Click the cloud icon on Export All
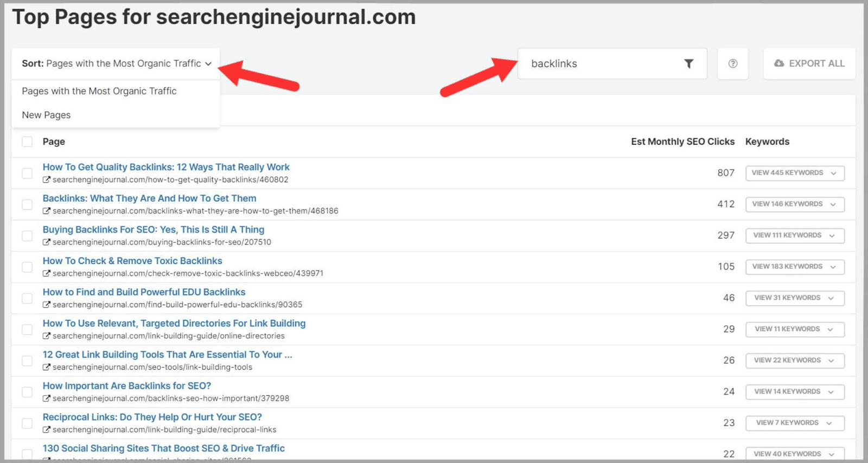This screenshot has height=463, width=868. 779,63
